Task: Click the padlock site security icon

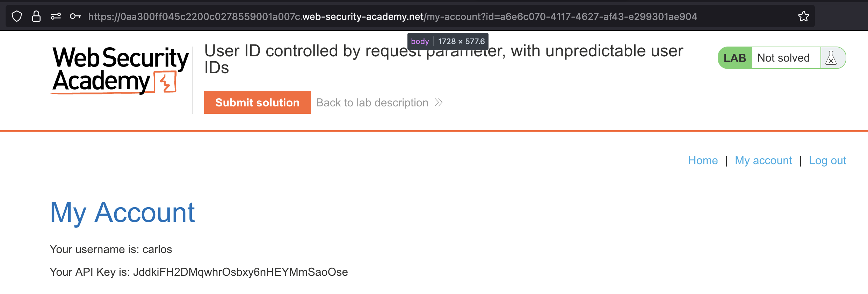Action: tap(36, 16)
